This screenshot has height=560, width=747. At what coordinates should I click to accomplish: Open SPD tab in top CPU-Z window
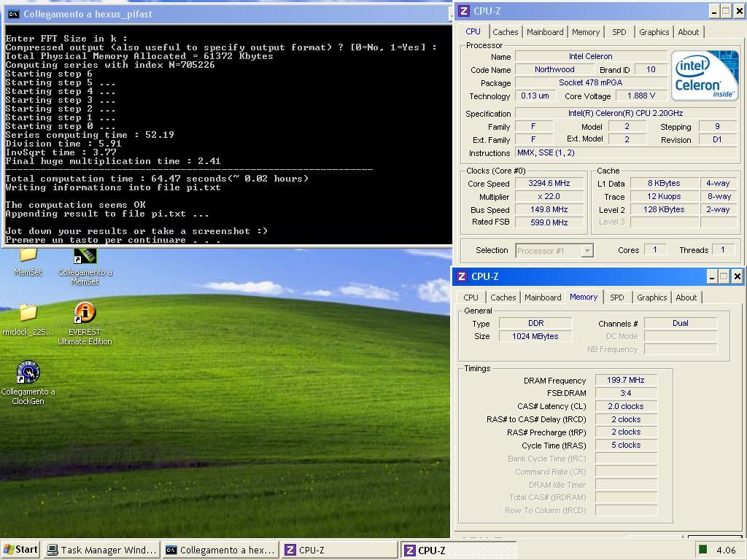click(x=619, y=32)
